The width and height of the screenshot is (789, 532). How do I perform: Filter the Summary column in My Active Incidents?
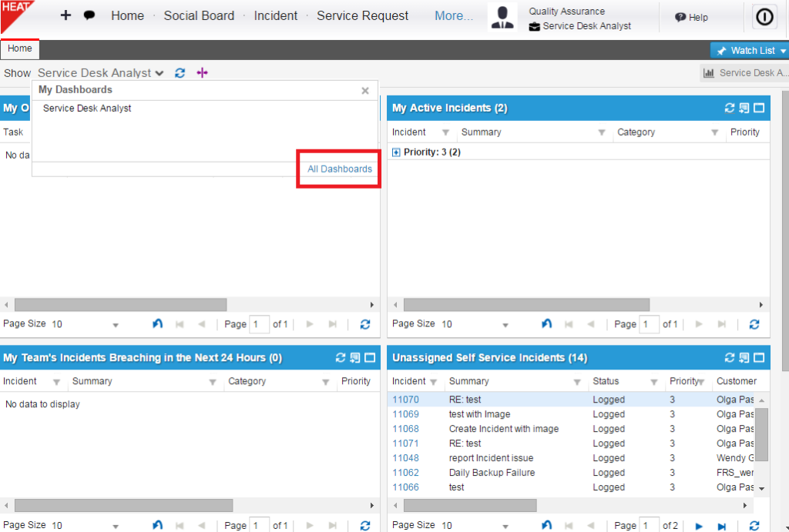pyautogui.click(x=602, y=132)
